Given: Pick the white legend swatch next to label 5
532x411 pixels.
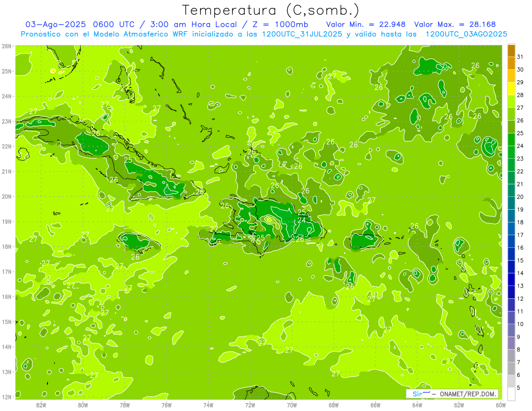Looking at the screenshot, I should (511, 394).
